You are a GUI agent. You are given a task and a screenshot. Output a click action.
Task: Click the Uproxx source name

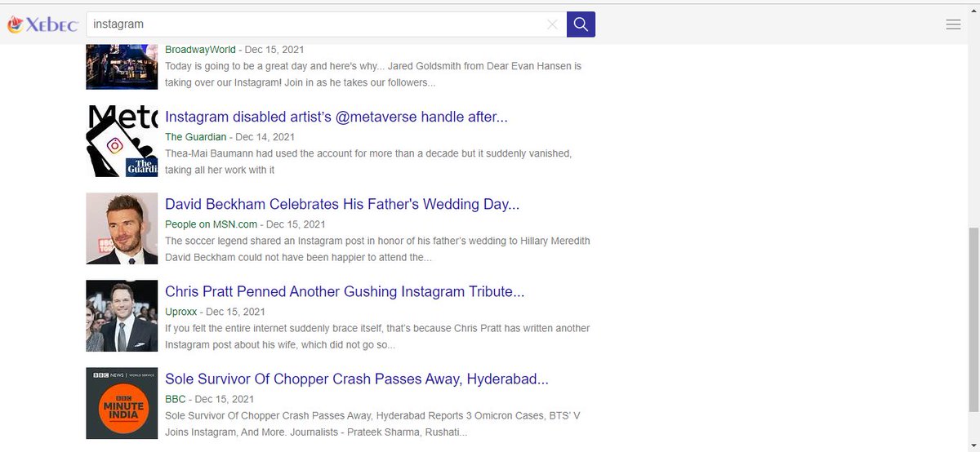click(x=181, y=311)
